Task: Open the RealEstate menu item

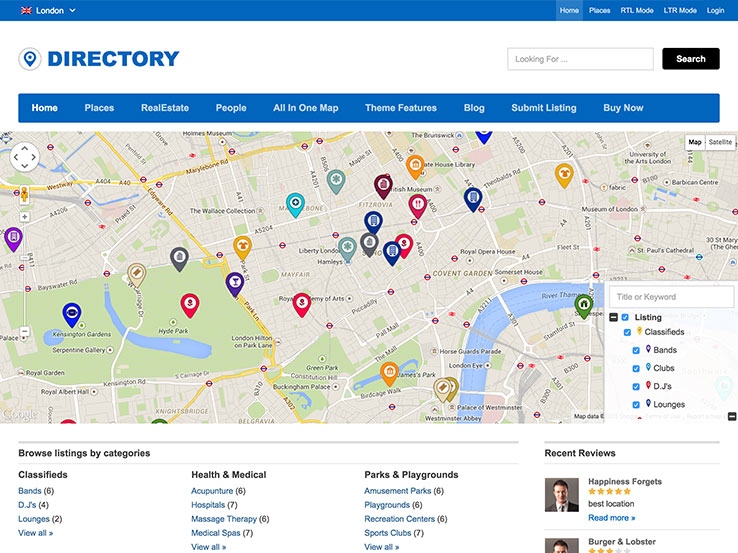Action: 165,108
